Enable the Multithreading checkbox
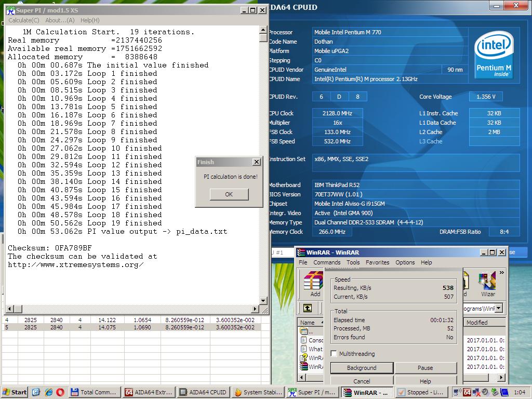Screen dimensions: 532x399 pyautogui.click(x=334, y=353)
